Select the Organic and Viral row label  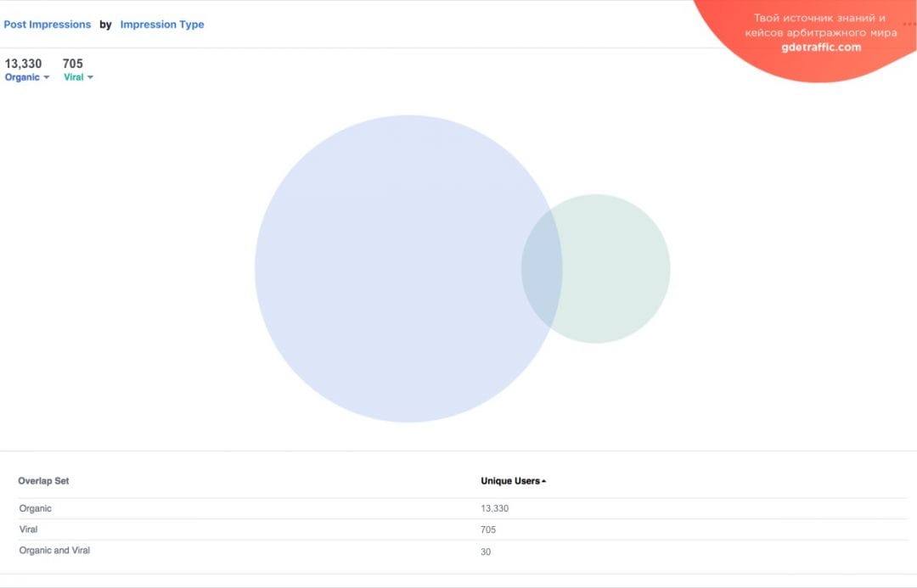point(54,551)
